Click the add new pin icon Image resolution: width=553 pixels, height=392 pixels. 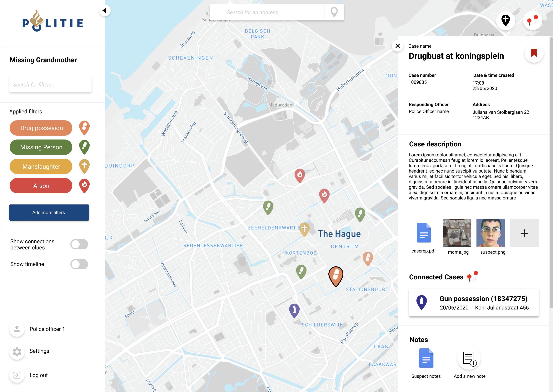point(506,21)
